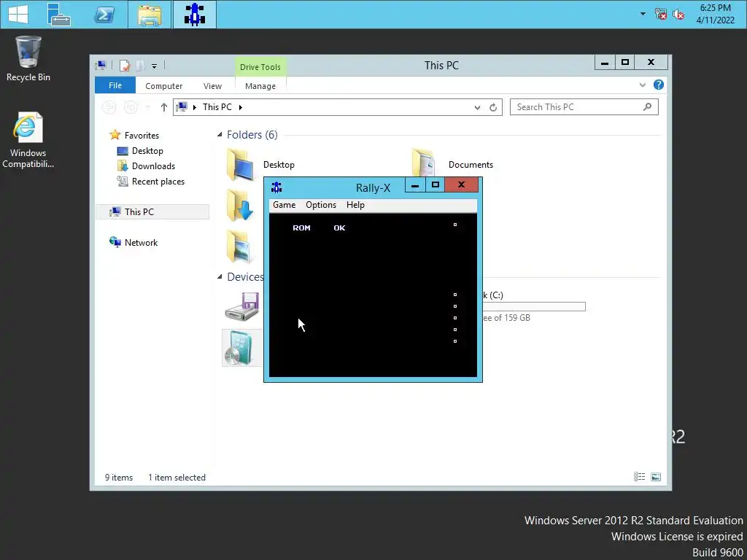Expand the ribbon with the chevron

point(642,85)
